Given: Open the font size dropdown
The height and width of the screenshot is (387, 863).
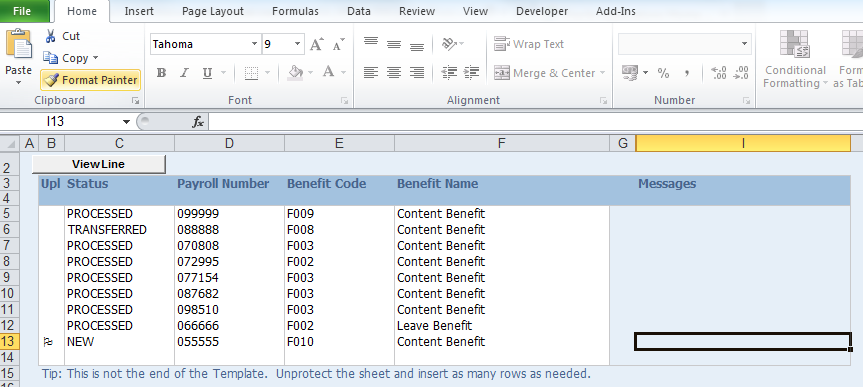Looking at the screenshot, I should point(298,44).
